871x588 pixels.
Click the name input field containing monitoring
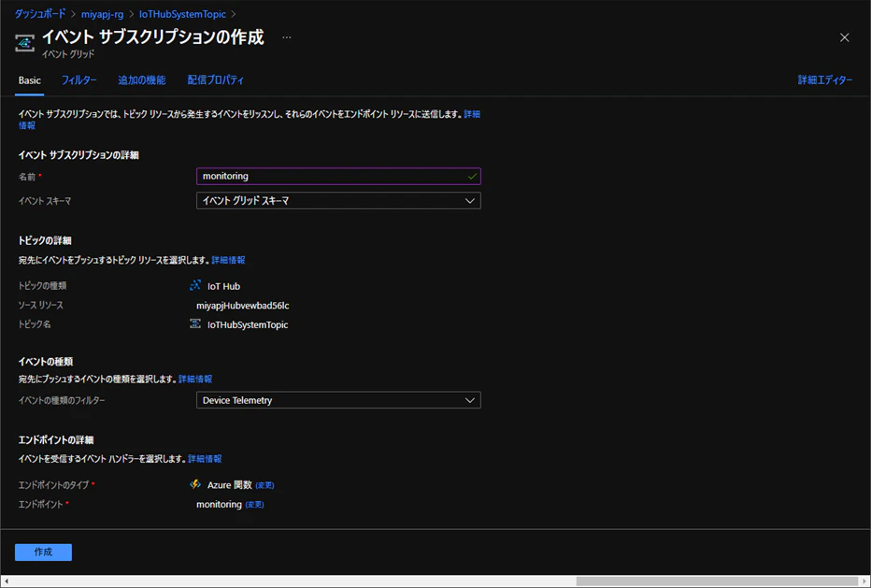338,176
